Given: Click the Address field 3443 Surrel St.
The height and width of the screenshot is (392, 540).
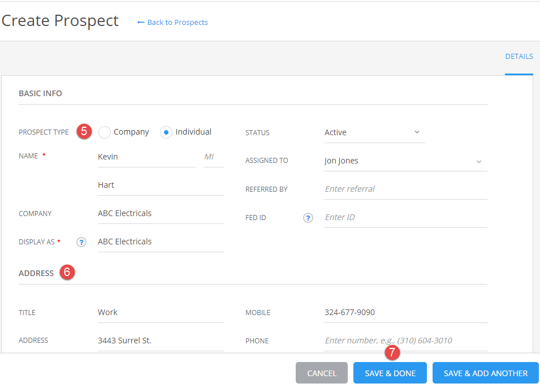Looking at the screenshot, I should [x=161, y=341].
